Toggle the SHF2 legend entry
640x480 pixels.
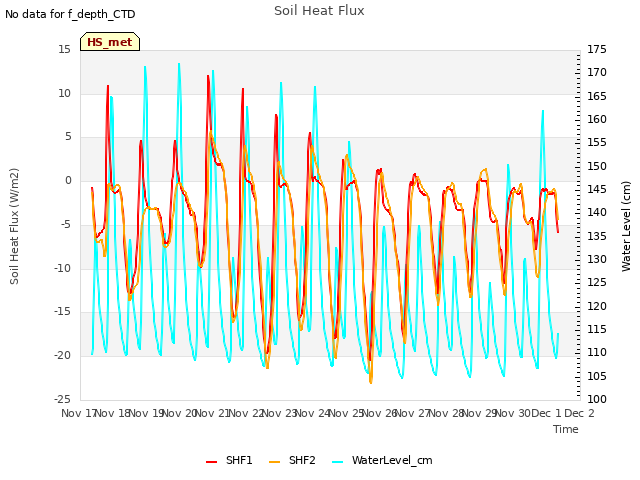coord(292,460)
